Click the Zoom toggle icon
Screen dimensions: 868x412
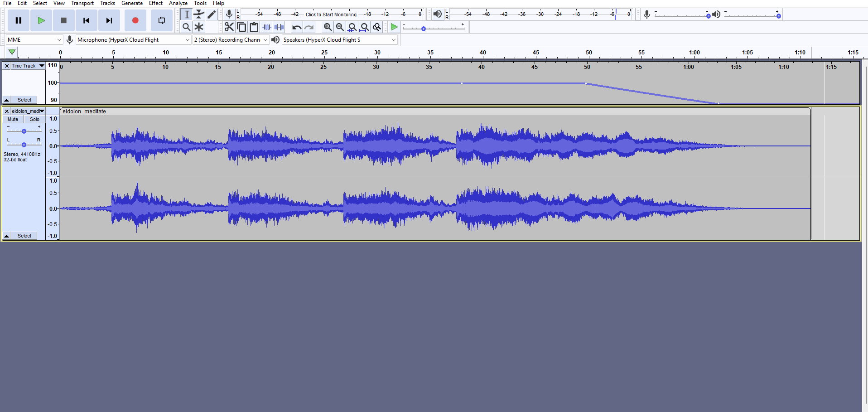click(376, 27)
